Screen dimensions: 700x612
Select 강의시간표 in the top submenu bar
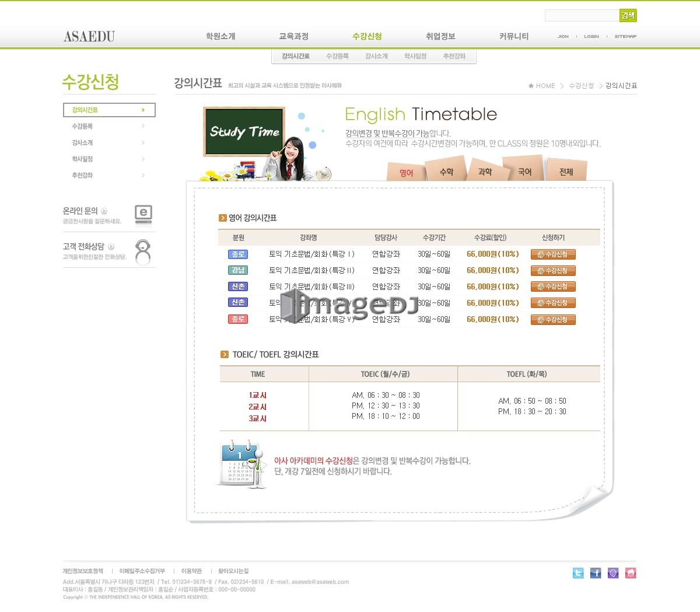(x=296, y=56)
